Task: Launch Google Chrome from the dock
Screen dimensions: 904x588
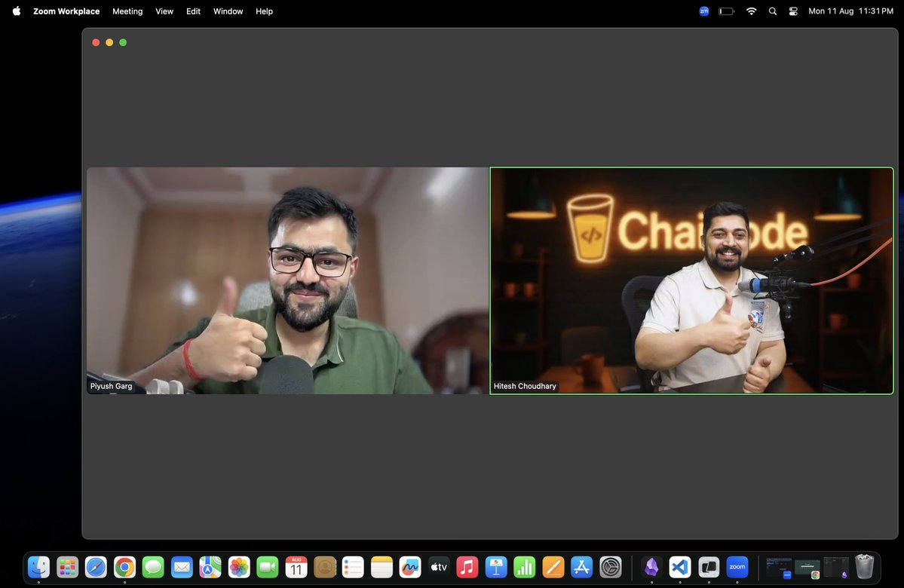Action: tap(124, 567)
